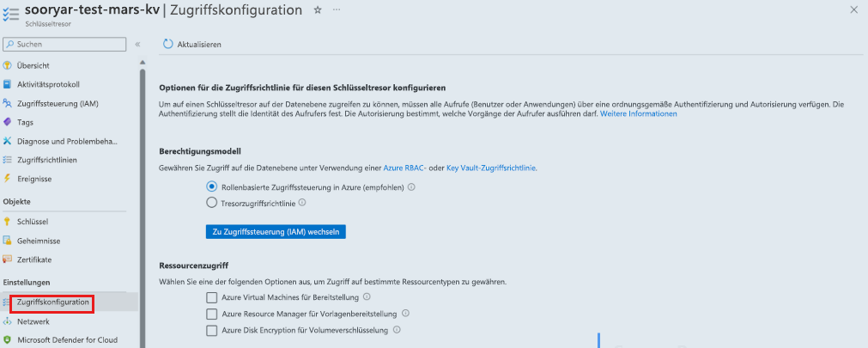
Task: Favorite this page with the star icon
Action: click(317, 10)
